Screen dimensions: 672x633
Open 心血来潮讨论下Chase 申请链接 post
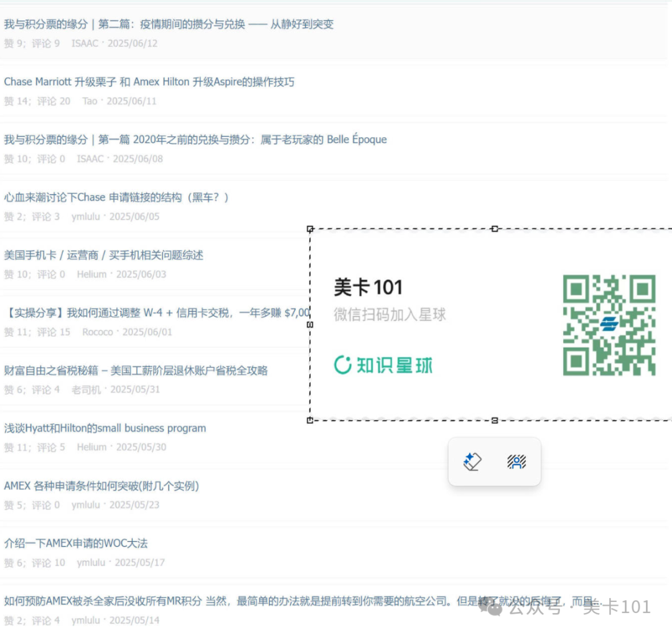117,197
